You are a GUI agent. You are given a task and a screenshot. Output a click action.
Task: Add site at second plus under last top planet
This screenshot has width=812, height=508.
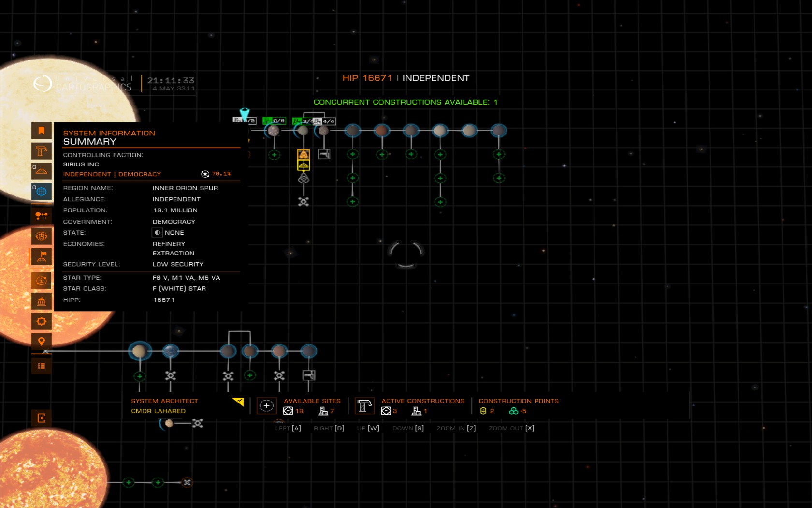[x=499, y=178]
